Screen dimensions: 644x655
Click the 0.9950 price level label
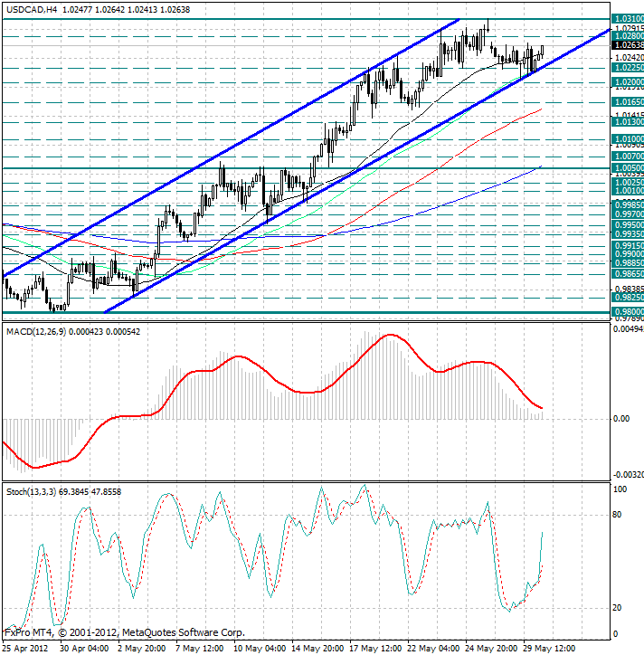coord(628,225)
